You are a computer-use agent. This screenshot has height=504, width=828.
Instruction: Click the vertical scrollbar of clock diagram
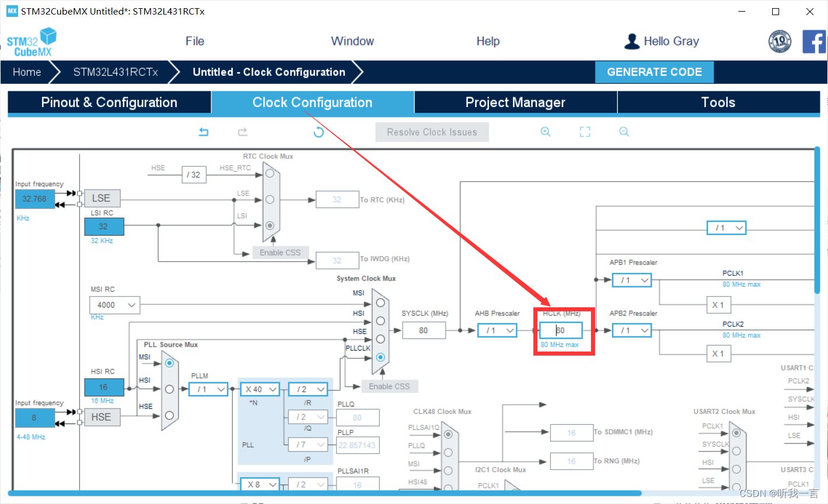(818, 221)
